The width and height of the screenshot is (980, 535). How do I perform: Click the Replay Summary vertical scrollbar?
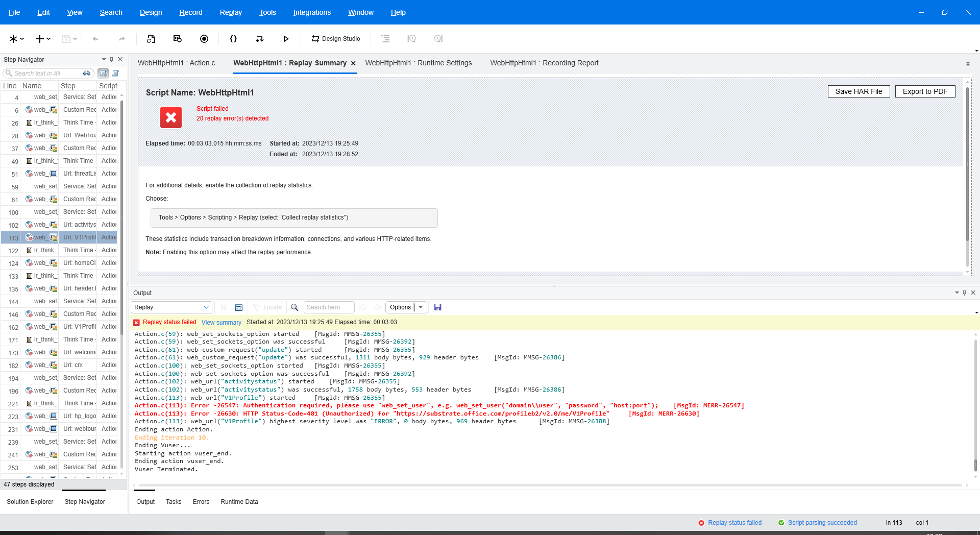click(x=967, y=163)
